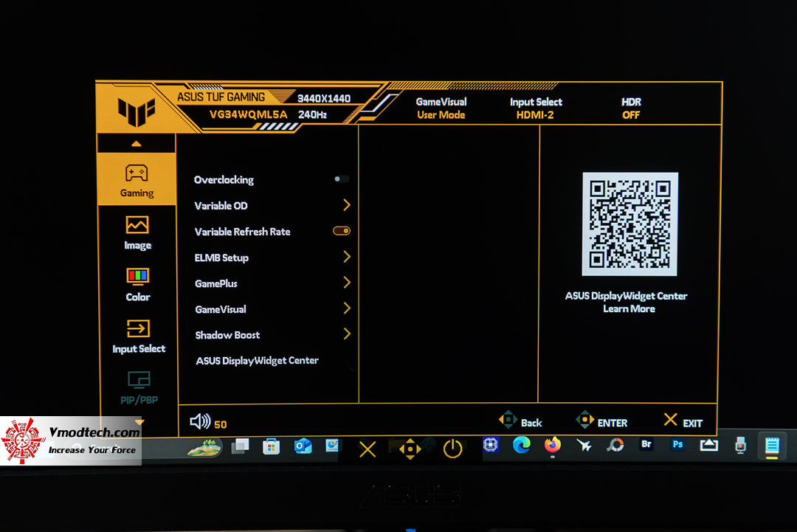Click the Back navigation button
The image size is (797, 532).
click(x=520, y=421)
